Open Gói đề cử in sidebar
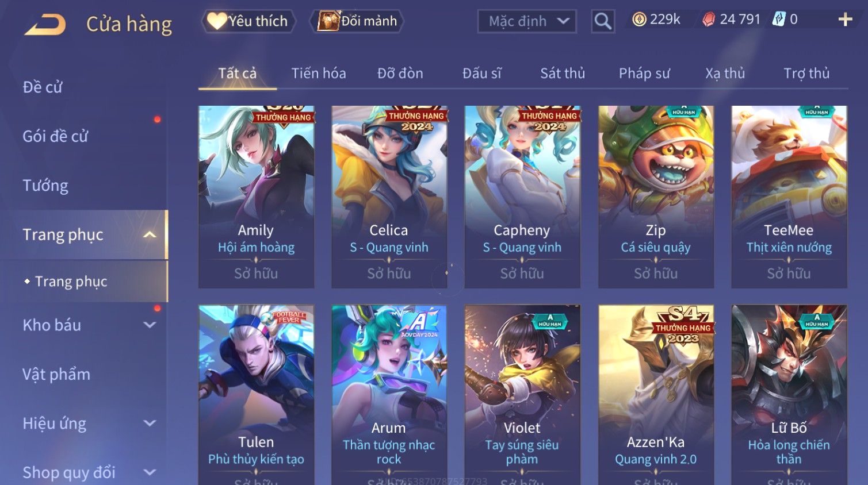Image resolution: width=868 pixels, height=485 pixels. [x=55, y=136]
